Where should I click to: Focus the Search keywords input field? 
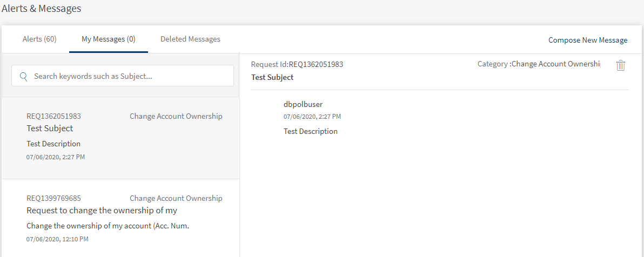(130, 76)
